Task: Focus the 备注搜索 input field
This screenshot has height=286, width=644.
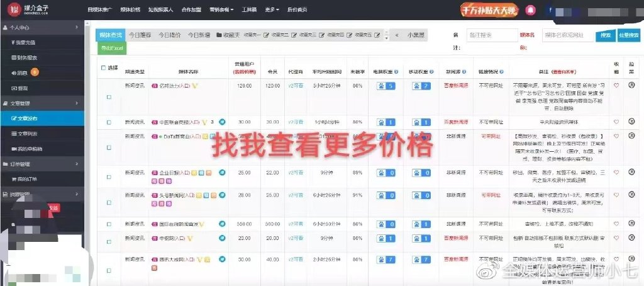Action: coord(492,35)
